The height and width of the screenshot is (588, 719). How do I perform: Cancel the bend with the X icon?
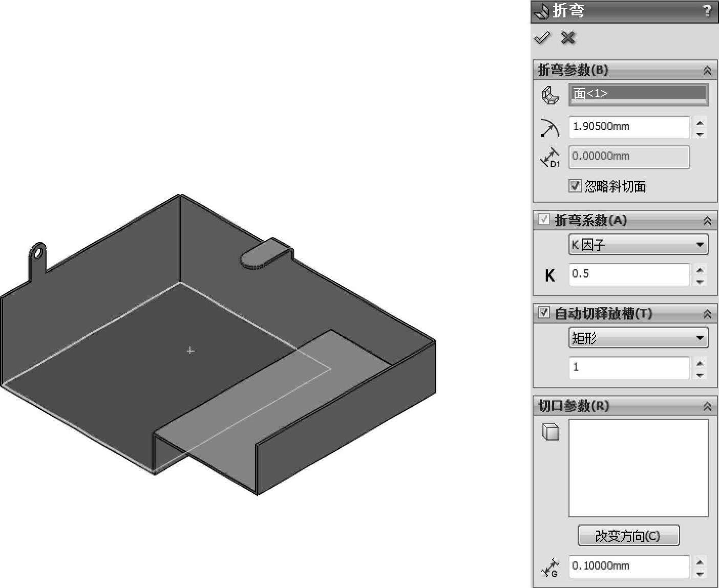568,38
